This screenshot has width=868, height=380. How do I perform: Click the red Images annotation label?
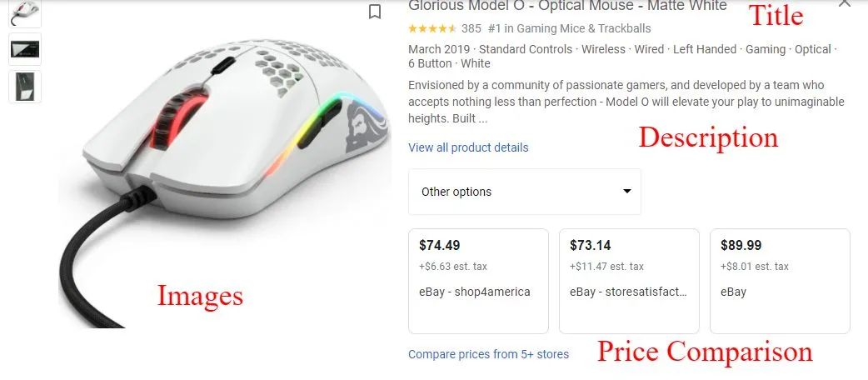tap(200, 295)
